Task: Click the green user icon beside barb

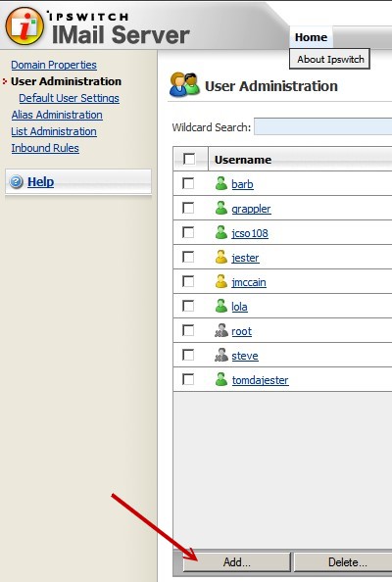Action: point(221,184)
